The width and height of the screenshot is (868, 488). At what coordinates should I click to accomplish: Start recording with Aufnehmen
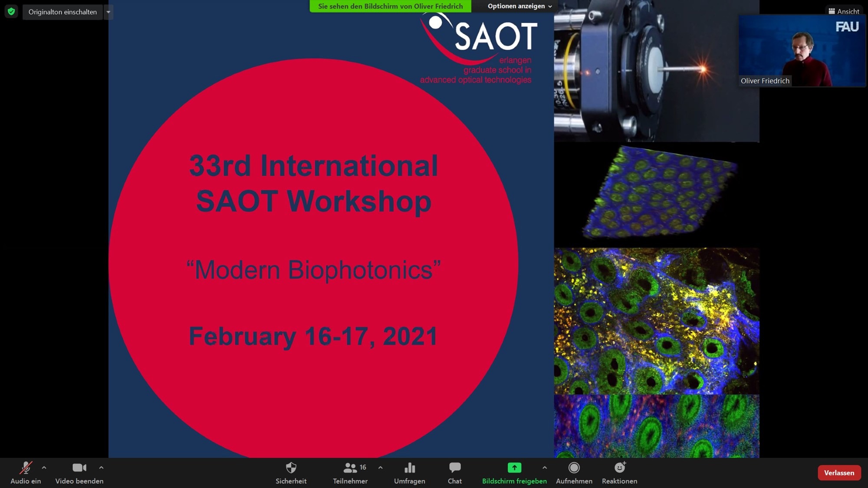click(574, 473)
